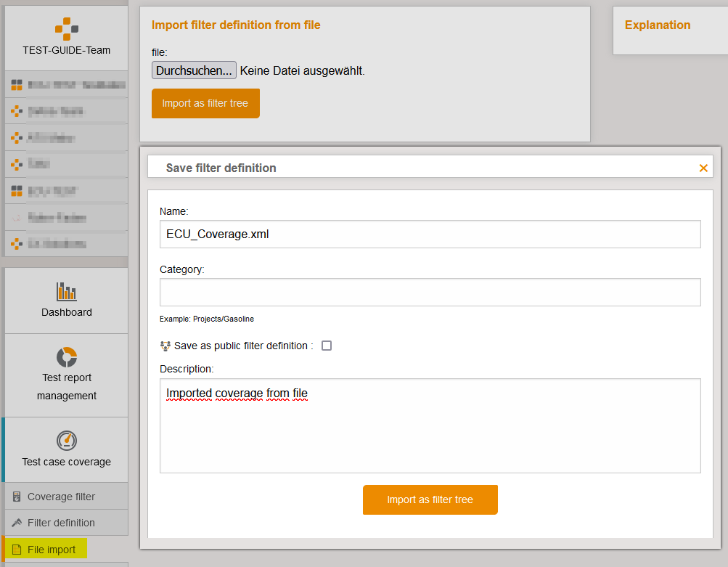Click the TEST-GUIDE-Team logo icon
Screen dimensions: 728x567
tap(67, 29)
